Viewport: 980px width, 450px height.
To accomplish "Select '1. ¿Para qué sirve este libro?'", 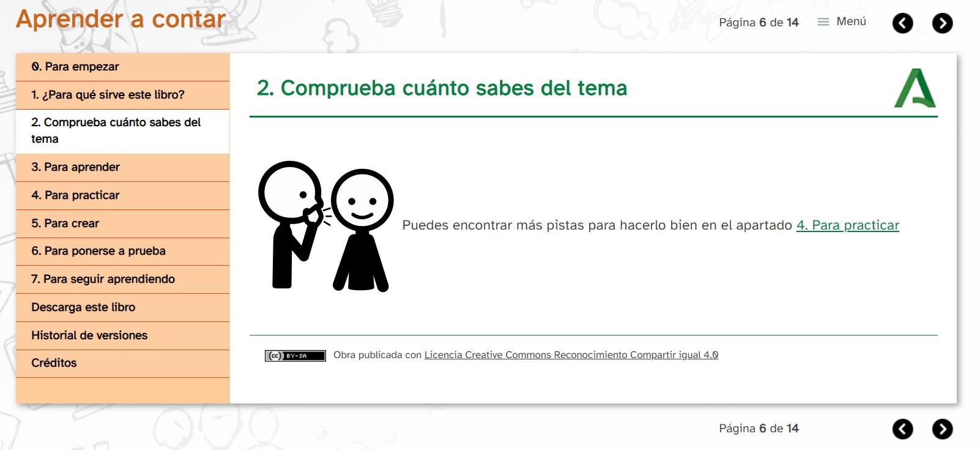I will point(108,95).
